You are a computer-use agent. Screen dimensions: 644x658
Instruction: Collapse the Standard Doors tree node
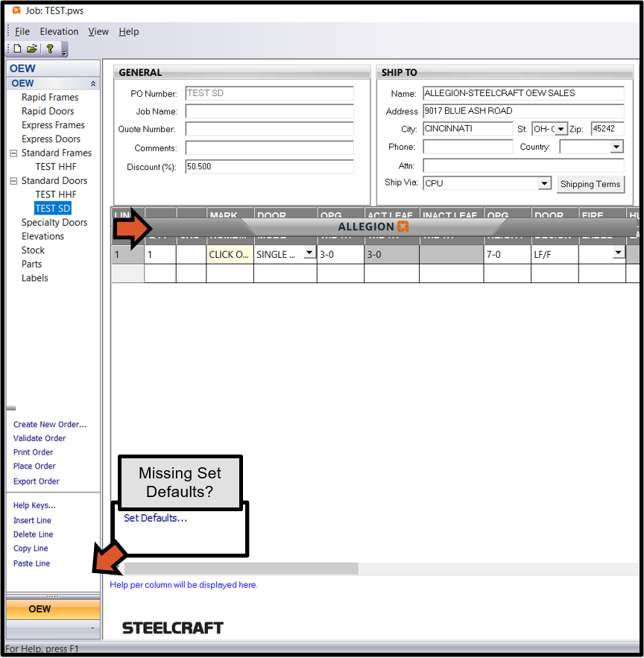click(14, 181)
